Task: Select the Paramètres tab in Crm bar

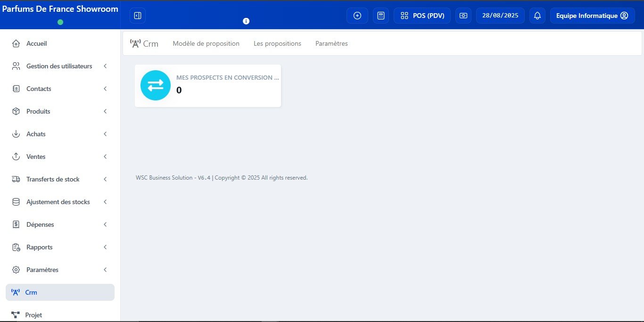Action: coord(331,43)
